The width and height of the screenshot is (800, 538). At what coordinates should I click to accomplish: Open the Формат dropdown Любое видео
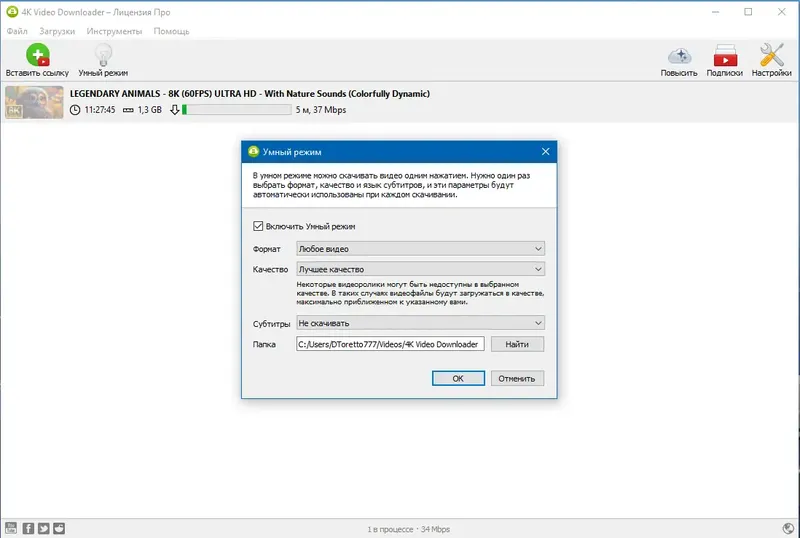point(420,249)
